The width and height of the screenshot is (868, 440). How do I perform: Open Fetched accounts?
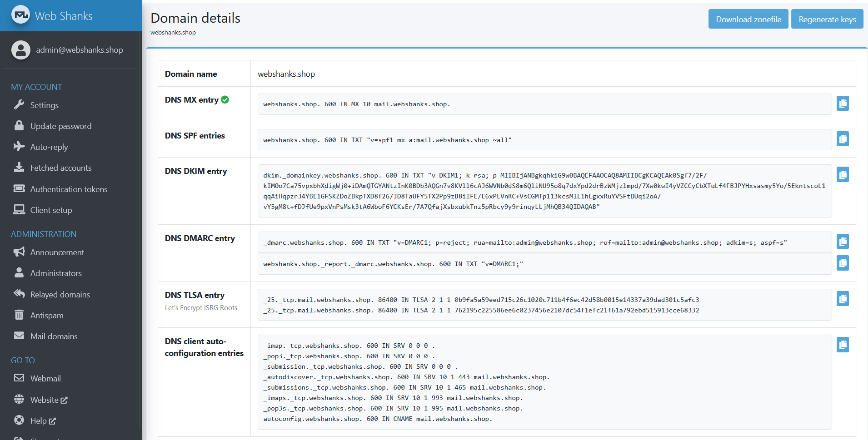(x=61, y=168)
